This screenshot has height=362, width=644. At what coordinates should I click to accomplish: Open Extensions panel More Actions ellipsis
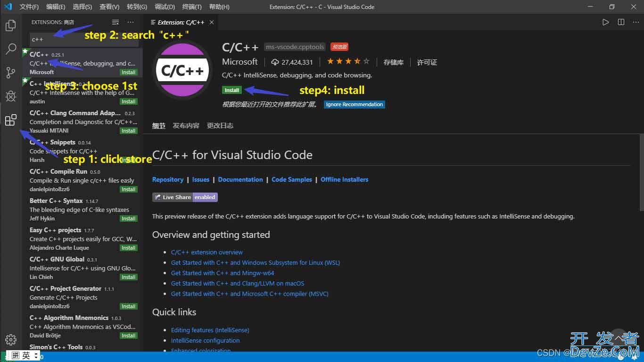coord(131,22)
